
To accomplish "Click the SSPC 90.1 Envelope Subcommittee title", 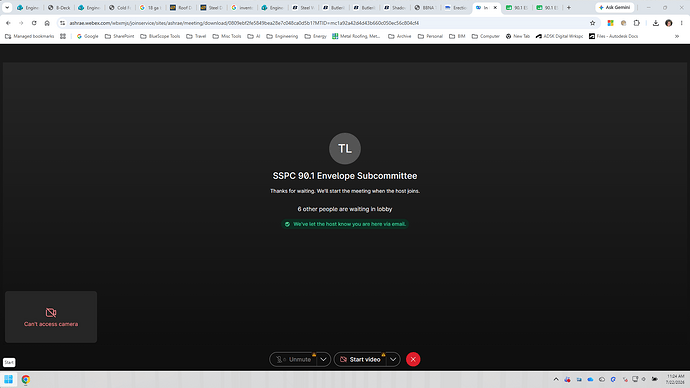I will (x=345, y=176).
